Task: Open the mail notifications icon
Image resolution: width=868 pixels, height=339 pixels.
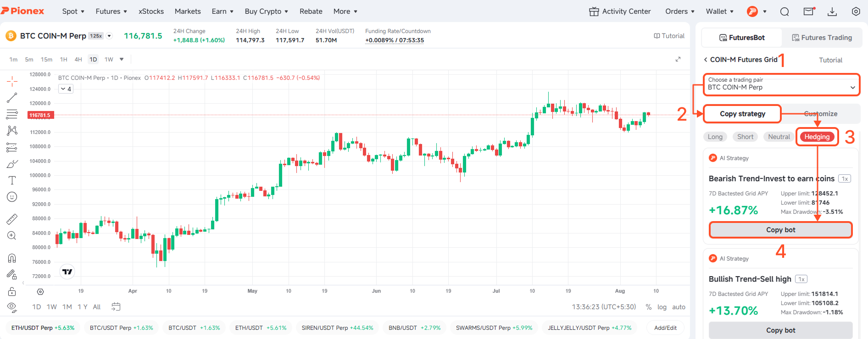Action: [809, 11]
